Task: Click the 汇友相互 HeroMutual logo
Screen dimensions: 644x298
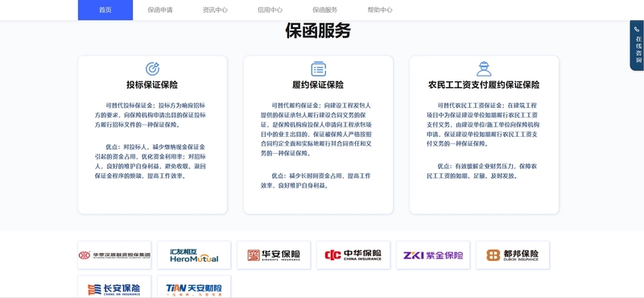Action: click(194, 255)
